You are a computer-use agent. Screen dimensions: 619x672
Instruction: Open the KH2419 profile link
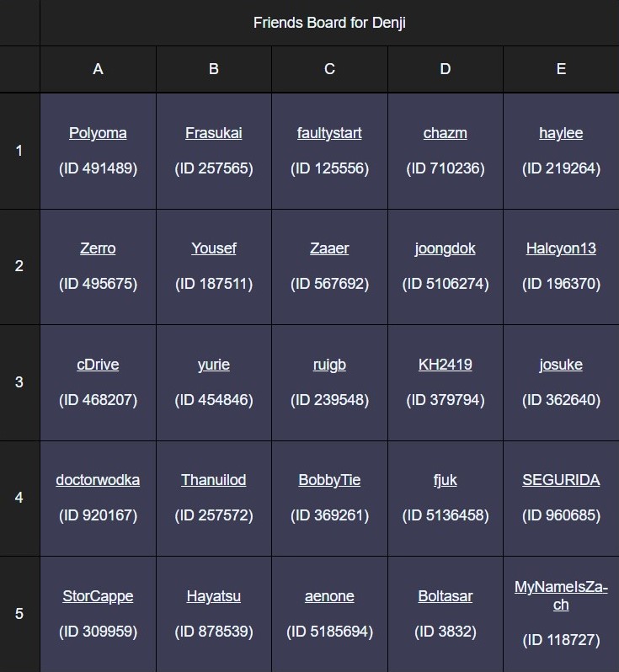[x=445, y=365]
